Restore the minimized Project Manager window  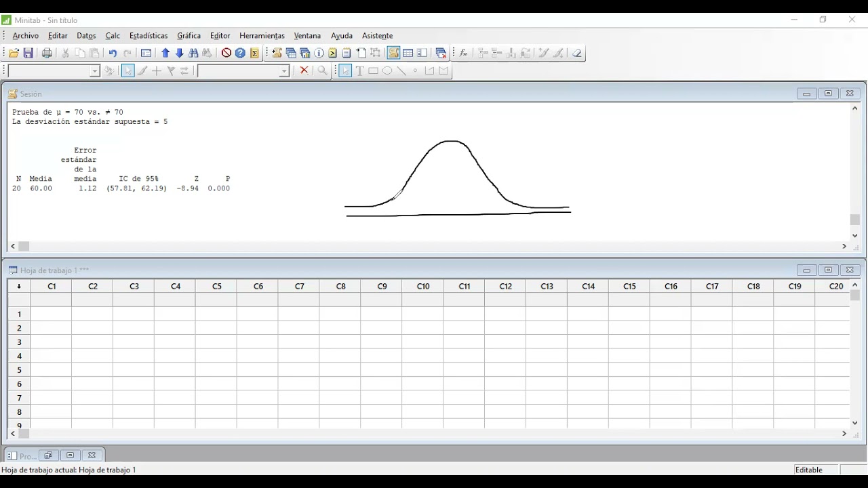pos(48,455)
